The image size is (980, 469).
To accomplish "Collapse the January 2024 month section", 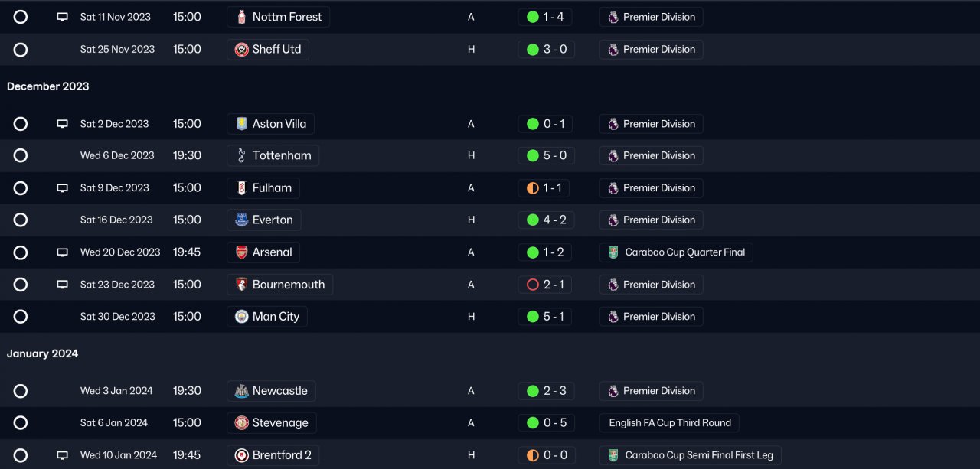I will tap(42, 353).
